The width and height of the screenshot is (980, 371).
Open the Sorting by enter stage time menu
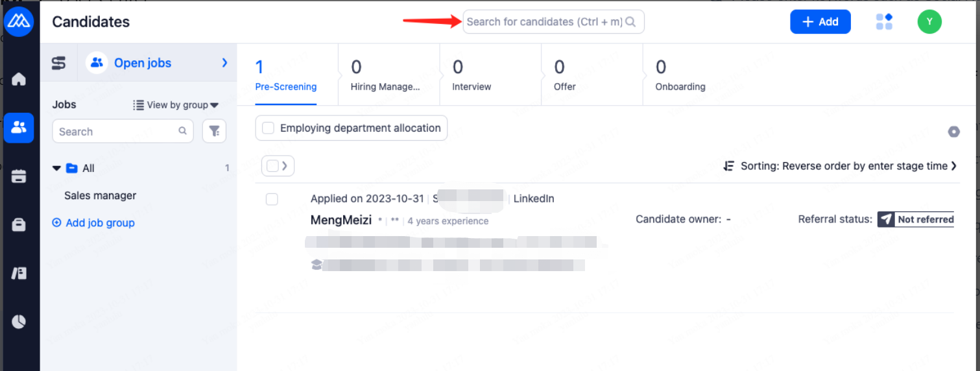[x=840, y=166]
